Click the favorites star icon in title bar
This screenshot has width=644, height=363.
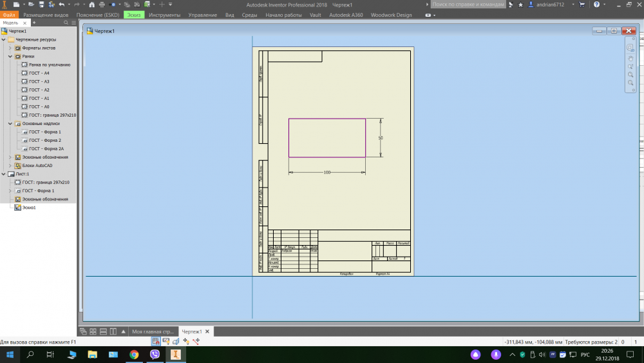tap(520, 5)
